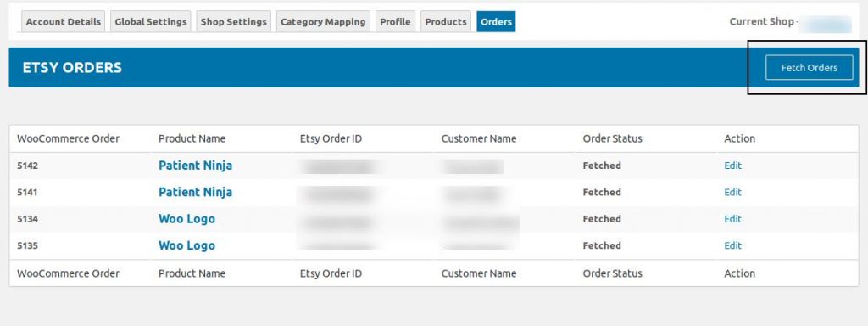Click the Fetched status of order 5141
868x326 pixels.
(x=602, y=192)
